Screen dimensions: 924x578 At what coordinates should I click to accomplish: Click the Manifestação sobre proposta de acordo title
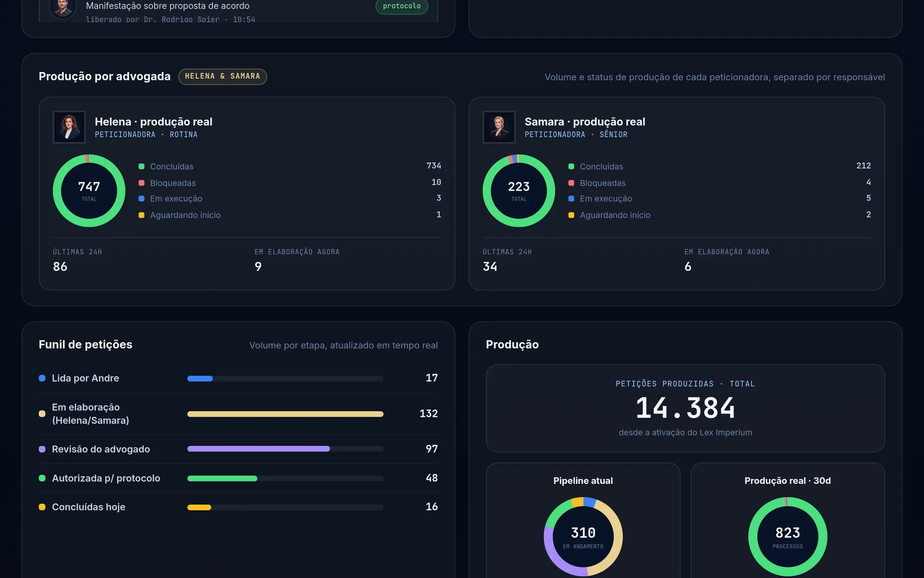pyautogui.click(x=167, y=6)
